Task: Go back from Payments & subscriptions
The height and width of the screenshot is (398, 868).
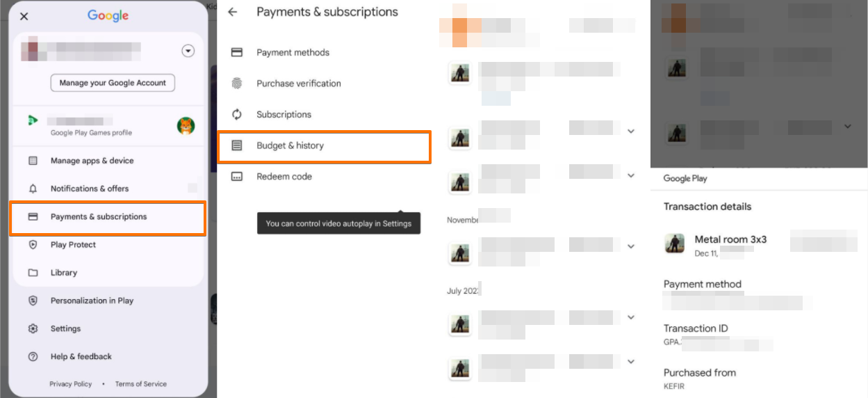Action: point(233,13)
